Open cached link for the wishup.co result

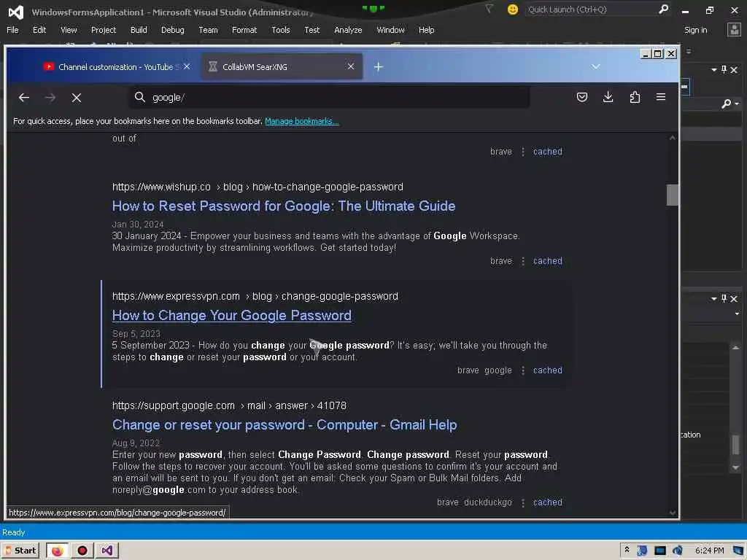[547, 261]
